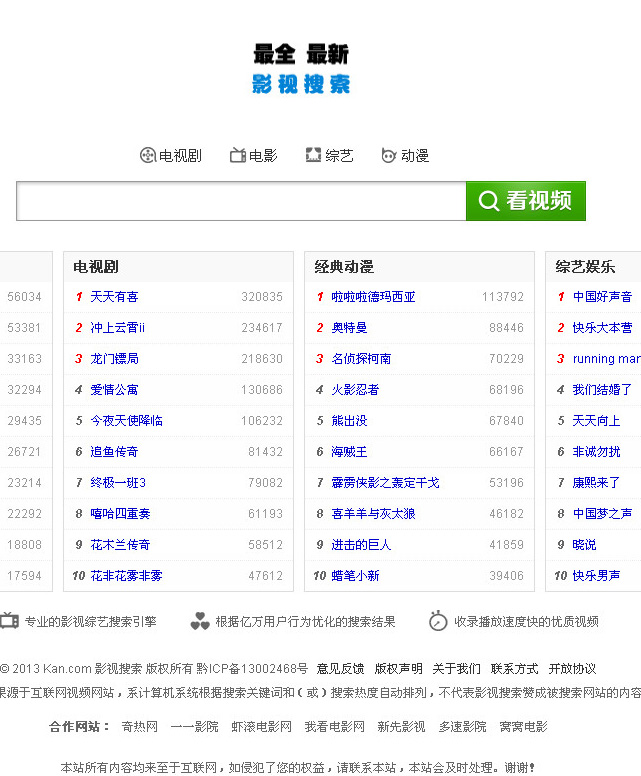Click the TV icon beside 专业的影视综艺搜索引擎
Image resolution: width=641 pixels, height=776 pixels.
[x=9, y=621]
